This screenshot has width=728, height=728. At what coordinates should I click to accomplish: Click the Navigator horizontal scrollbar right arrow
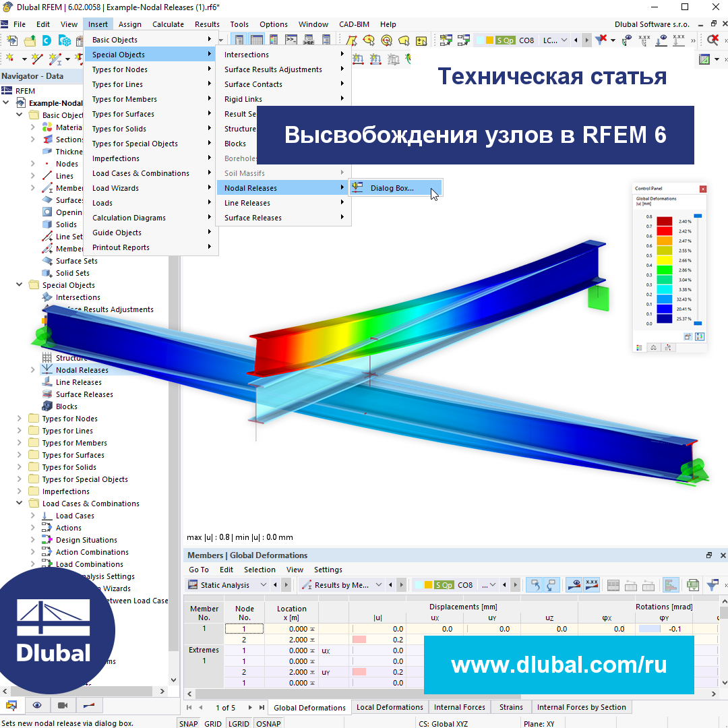[162, 691]
